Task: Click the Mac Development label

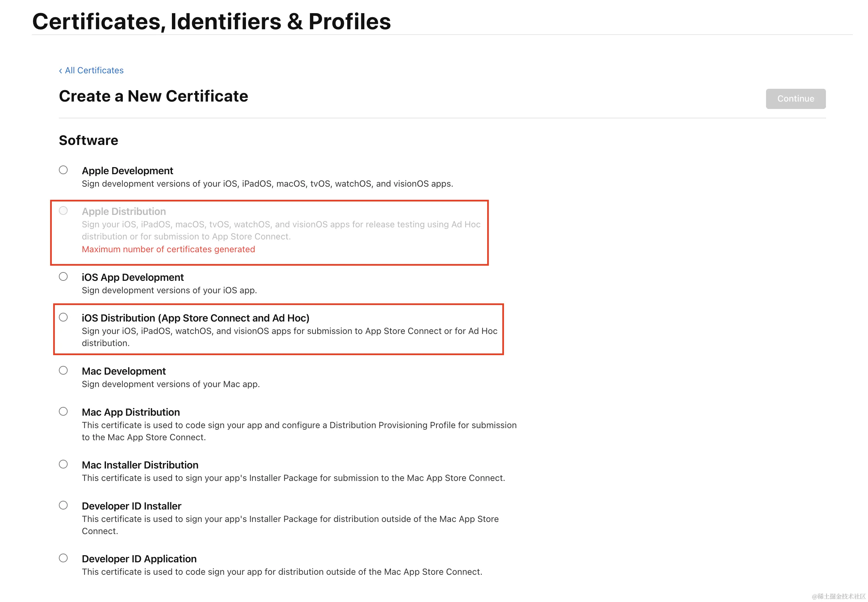Action: [x=124, y=372]
